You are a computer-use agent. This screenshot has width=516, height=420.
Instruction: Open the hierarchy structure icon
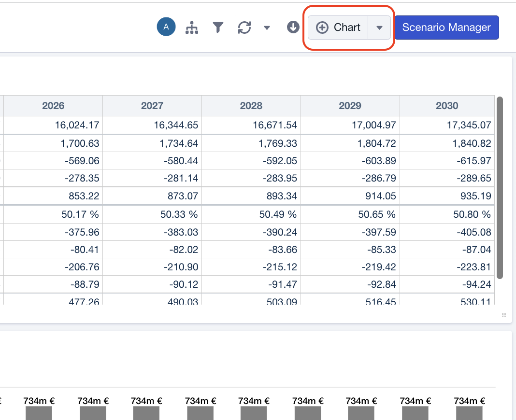[x=192, y=28]
